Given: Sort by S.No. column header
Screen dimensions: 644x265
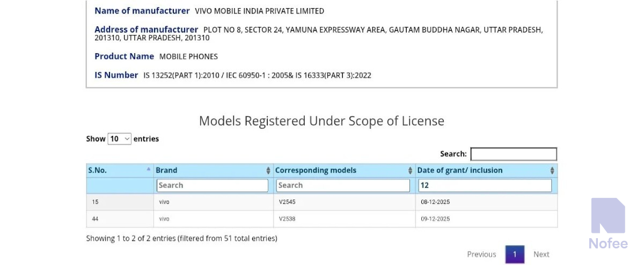Looking at the screenshot, I should [98, 170].
